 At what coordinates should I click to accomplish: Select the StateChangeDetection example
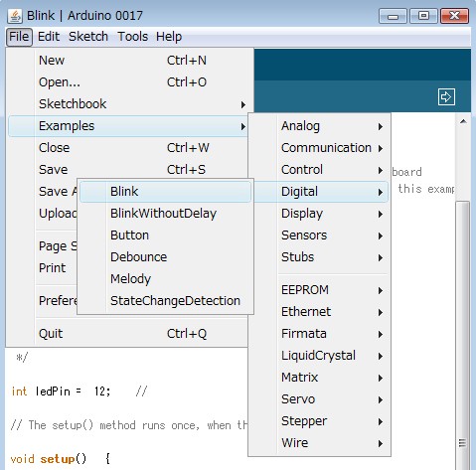tap(165, 301)
